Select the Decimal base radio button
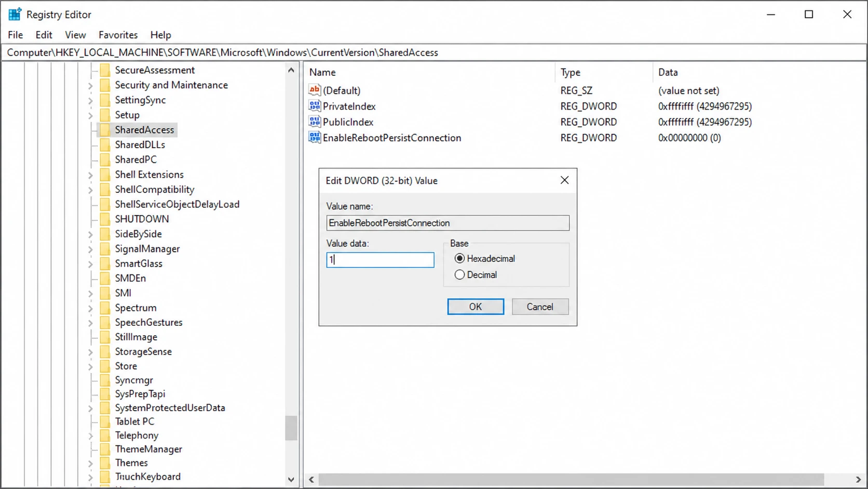The image size is (868, 489). [x=459, y=274]
